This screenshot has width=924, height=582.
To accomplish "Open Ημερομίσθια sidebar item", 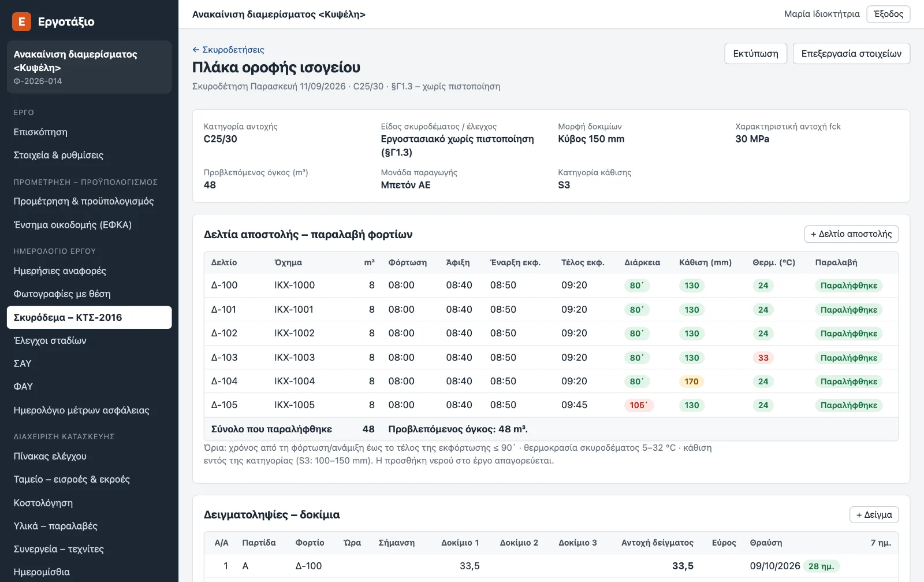I will (x=89, y=572).
